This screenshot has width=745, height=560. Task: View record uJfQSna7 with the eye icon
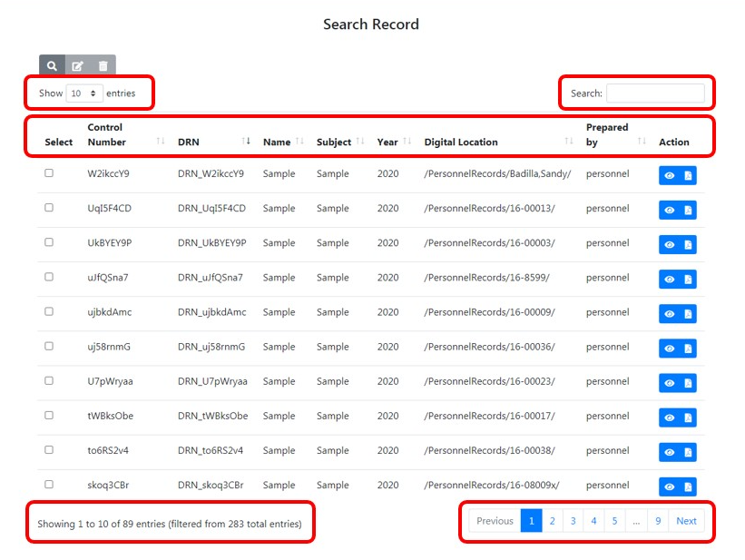pos(669,279)
